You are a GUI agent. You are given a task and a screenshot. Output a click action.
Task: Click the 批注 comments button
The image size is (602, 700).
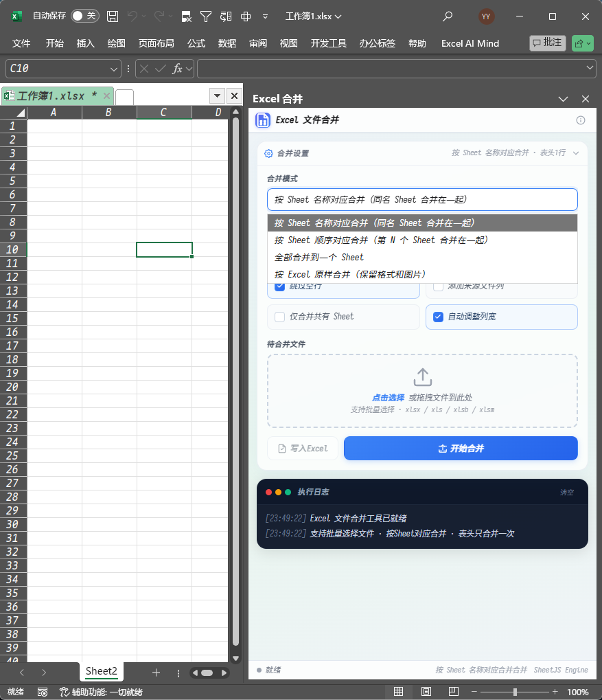point(548,43)
